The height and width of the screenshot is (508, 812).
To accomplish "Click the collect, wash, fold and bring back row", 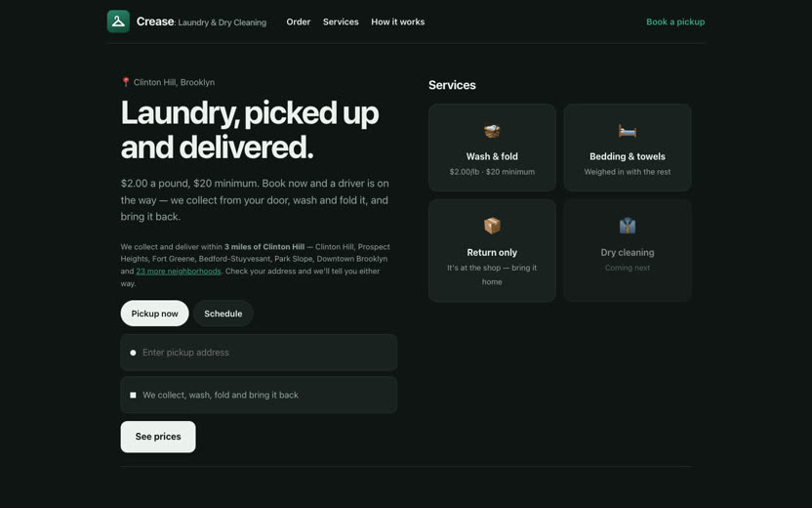I will (259, 395).
